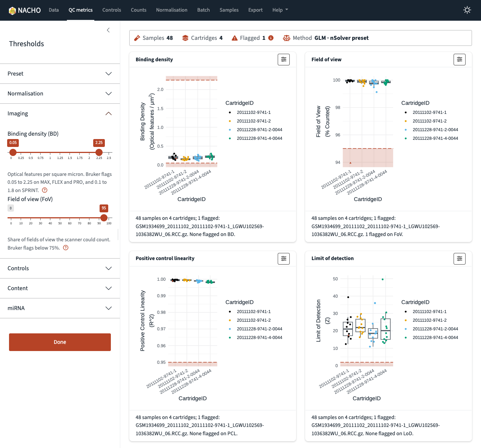Open Binding density plot settings icon
481x448 pixels.
284,59
